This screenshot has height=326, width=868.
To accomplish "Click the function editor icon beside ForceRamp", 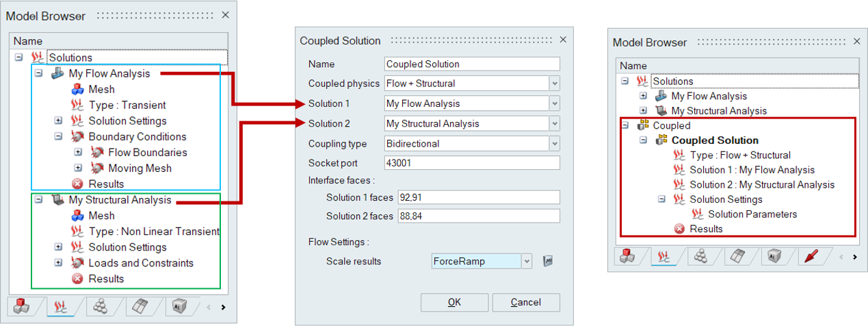I will point(547,261).
